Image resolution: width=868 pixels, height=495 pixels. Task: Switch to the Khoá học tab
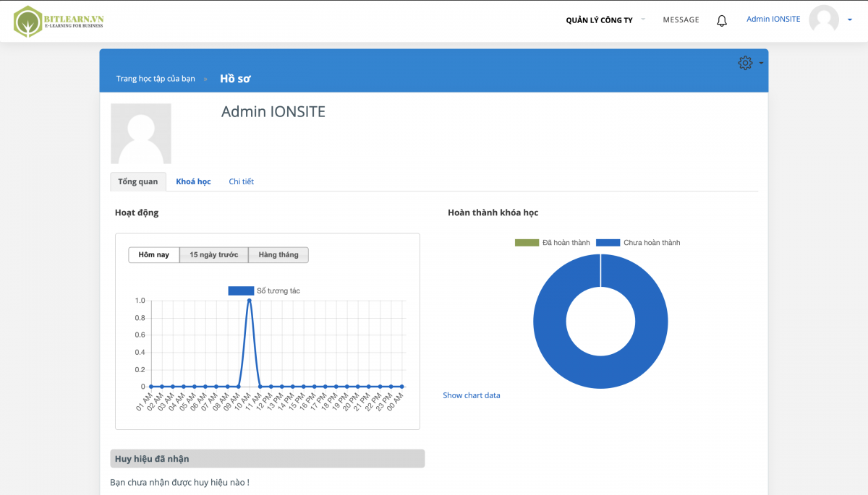[x=193, y=181]
